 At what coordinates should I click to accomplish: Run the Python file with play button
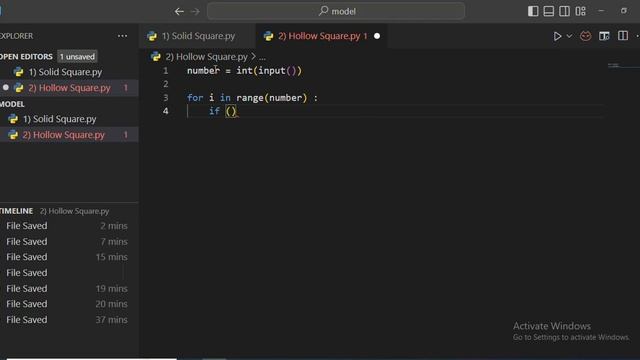(557, 36)
